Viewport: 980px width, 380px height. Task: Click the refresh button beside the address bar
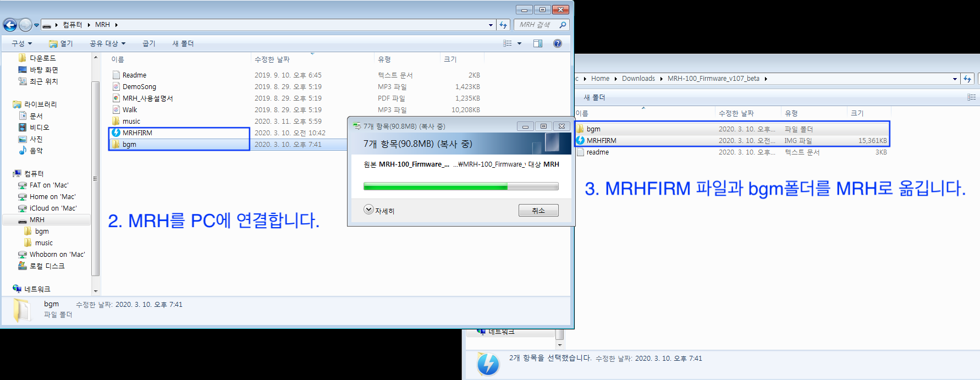point(503,25)
